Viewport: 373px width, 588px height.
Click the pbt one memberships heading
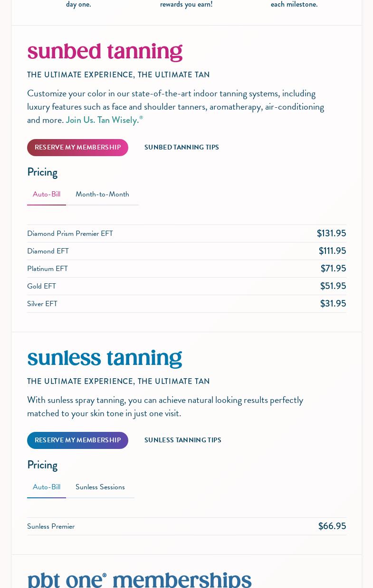[x=139, y=579]
